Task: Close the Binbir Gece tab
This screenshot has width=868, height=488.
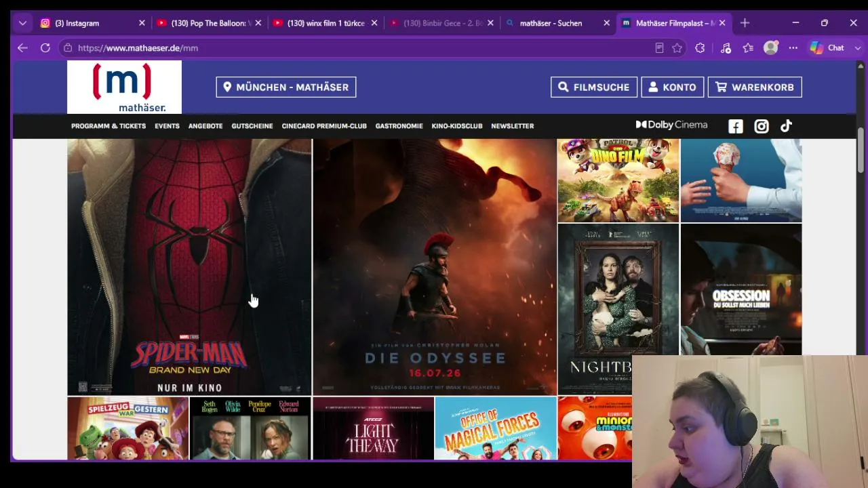Action: tap(490, 23)
